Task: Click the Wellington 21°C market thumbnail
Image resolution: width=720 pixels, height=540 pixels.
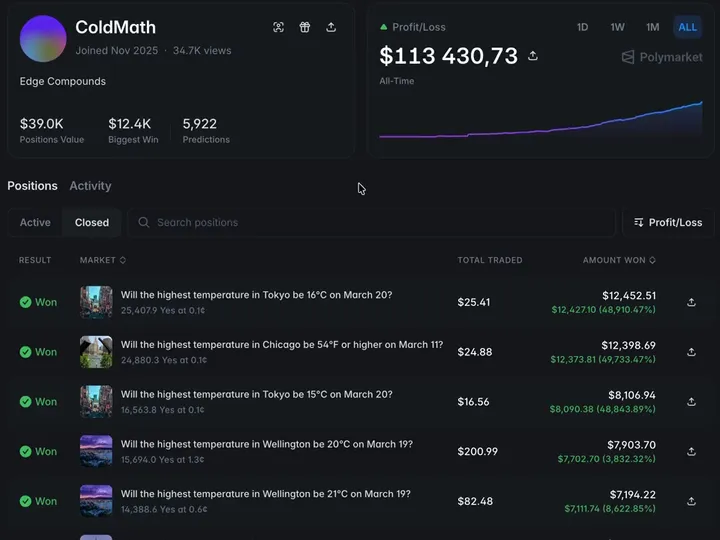Action: coord(96,501)
